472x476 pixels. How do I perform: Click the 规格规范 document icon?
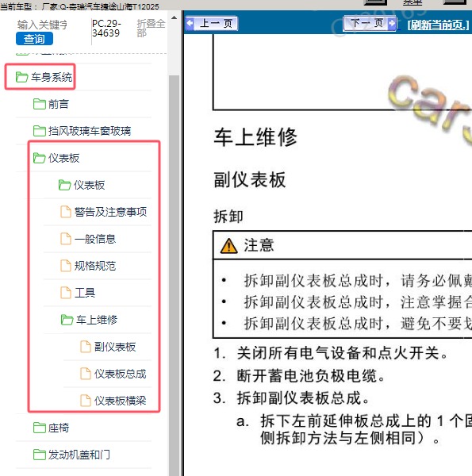(66, 266)
